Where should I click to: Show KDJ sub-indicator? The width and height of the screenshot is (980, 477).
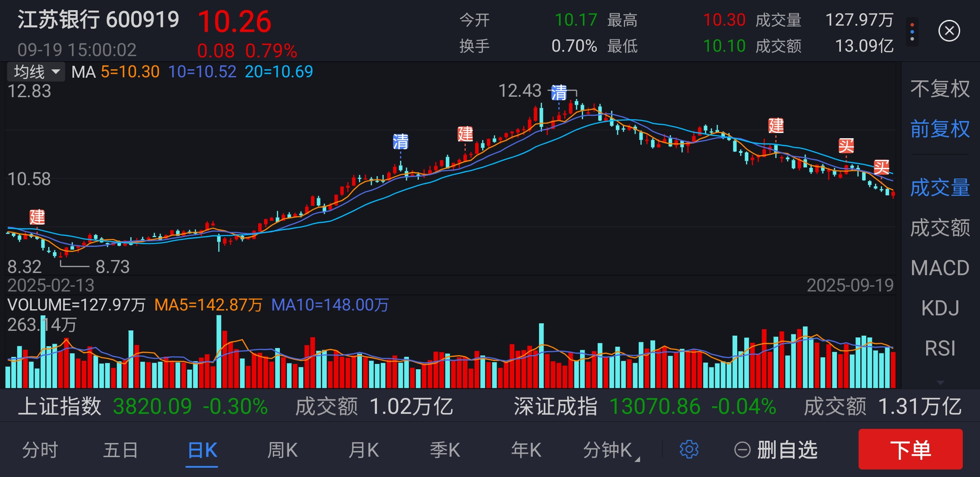click(940, 308)
